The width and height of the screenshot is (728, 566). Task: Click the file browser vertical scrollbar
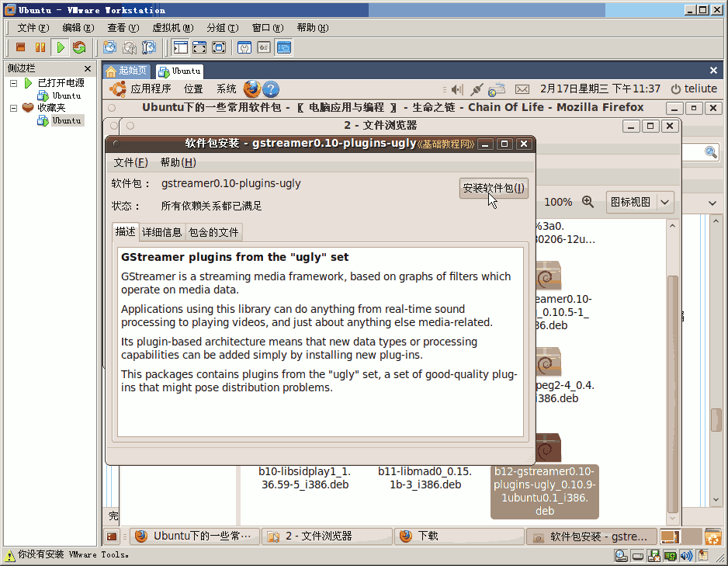coord(672,394)
